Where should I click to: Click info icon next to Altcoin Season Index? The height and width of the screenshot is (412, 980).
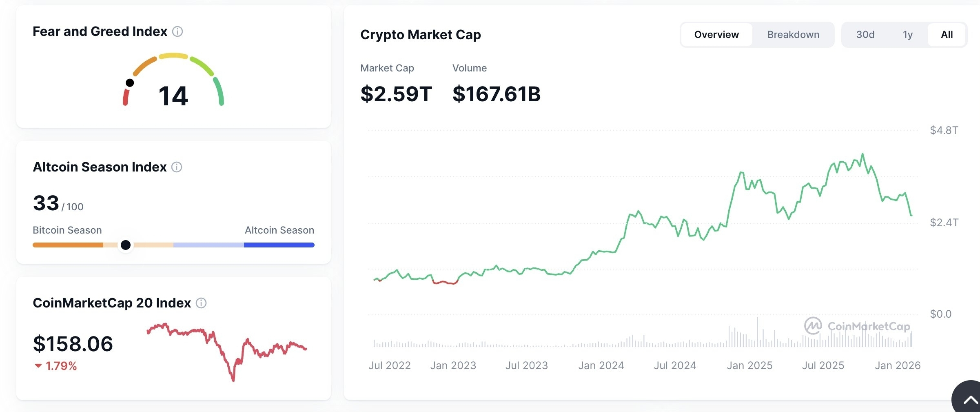177,167
